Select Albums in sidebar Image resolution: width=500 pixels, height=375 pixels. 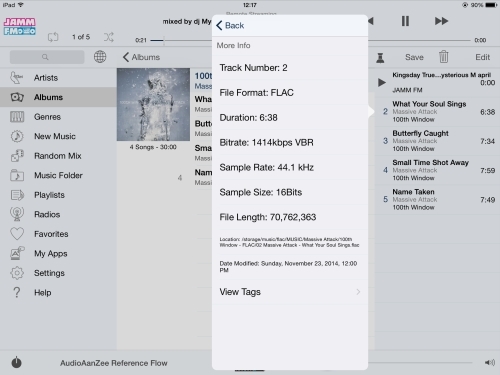[x=58, y=97]
